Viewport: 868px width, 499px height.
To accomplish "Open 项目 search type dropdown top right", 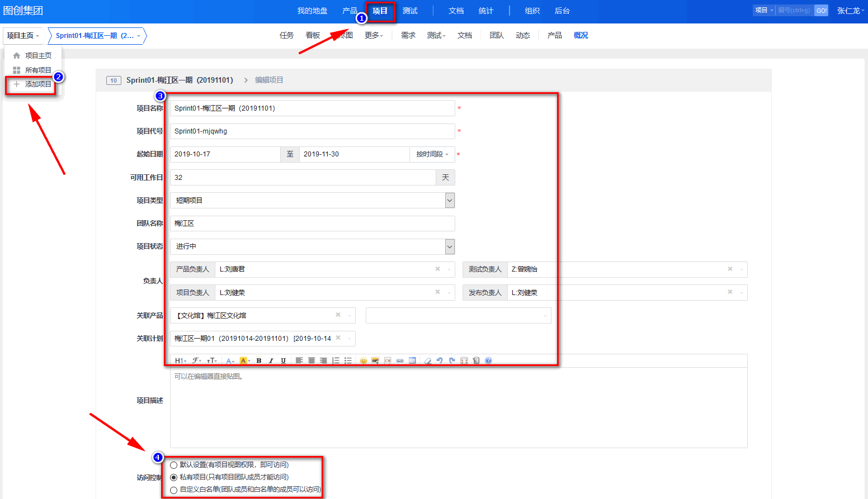I will click(x=764, y=10).
